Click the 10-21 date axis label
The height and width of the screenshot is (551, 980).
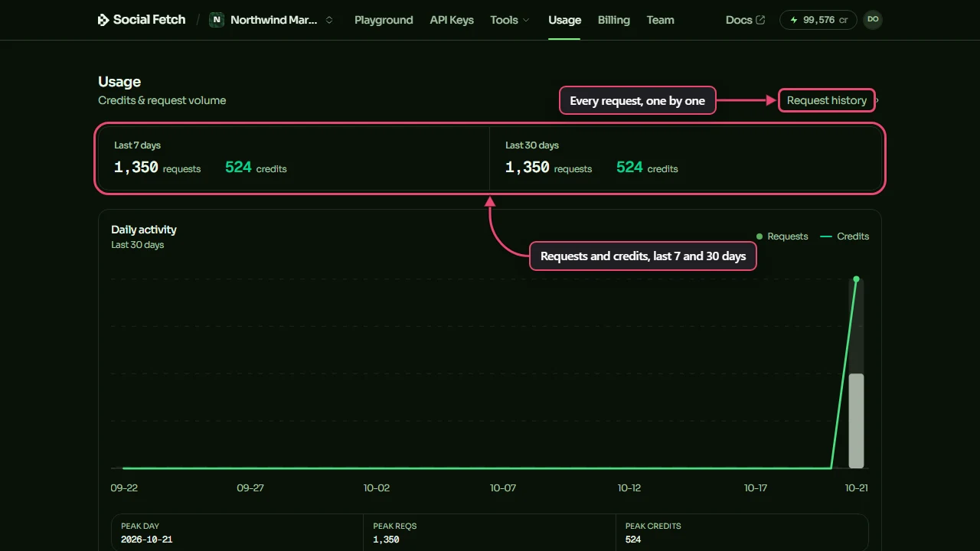tap(856, 487)
